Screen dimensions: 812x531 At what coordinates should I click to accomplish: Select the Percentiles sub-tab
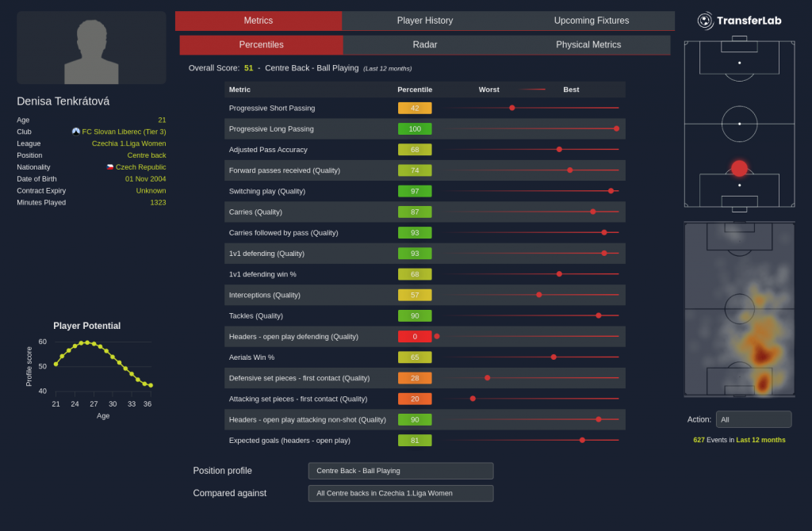(x=261, y=45)
